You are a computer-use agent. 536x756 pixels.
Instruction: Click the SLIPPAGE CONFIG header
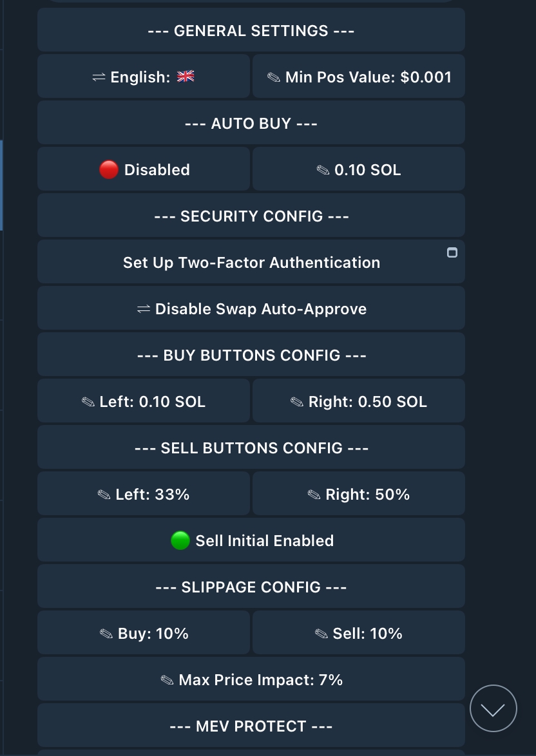(x=251, y=587)
